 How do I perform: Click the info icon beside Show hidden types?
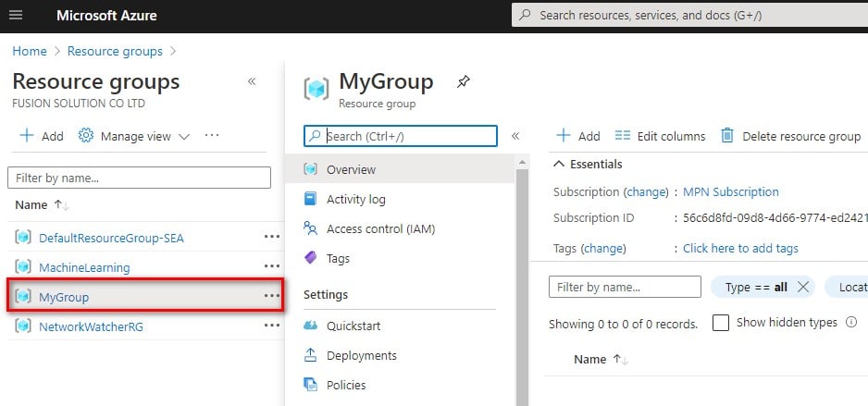[851, 322]
